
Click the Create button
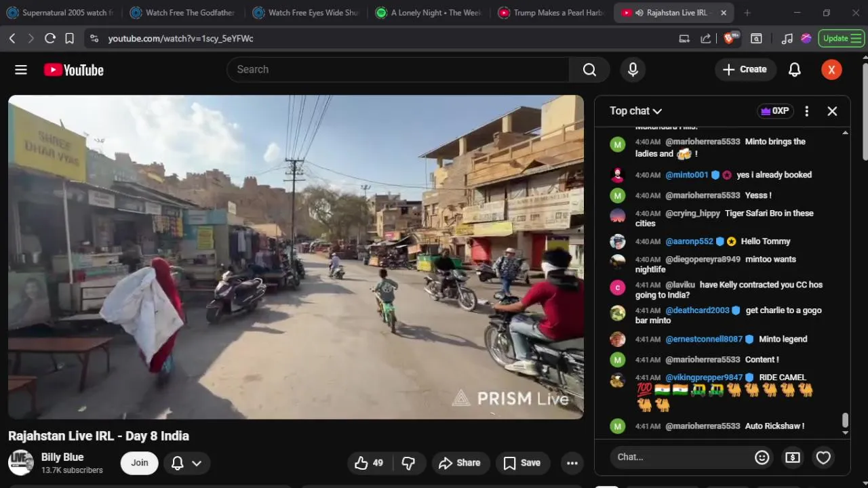(745, 69)
